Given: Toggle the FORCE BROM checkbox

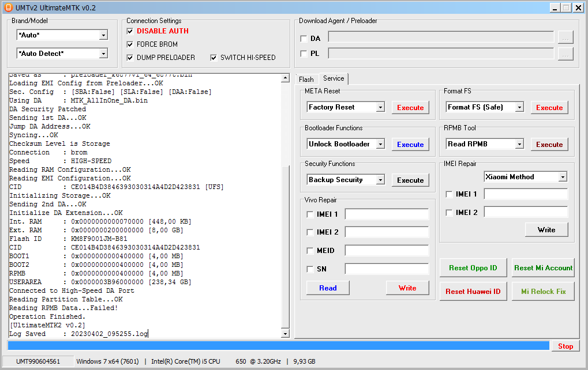Looking at the screenshot, I should pyautogui.click(x=130, y=44).
